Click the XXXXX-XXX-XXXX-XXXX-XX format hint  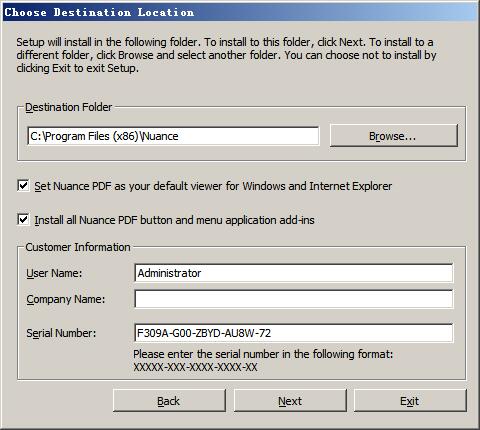(x=195, y=367)
